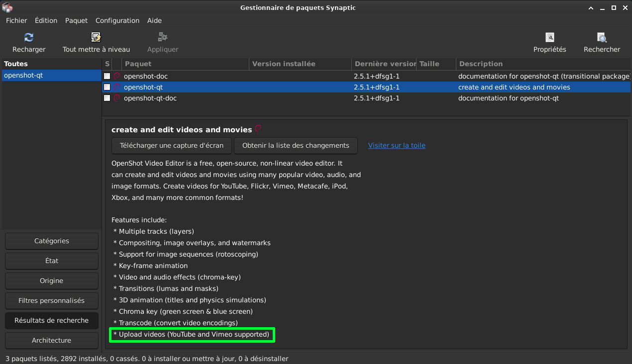Toggle the openshot-doc package checkbox

tap(107, 76)
